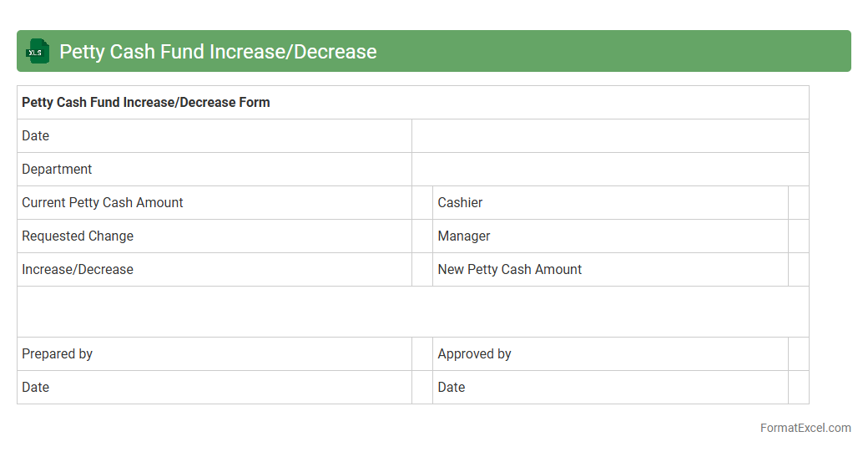Click the form title row in the table
The height and width of the screenshot is (452, 868).
point(412,103)
